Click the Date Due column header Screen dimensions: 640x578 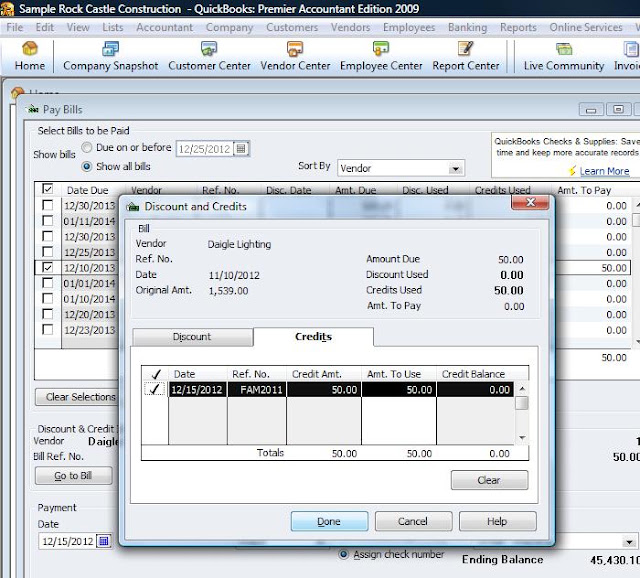(87, 190)
